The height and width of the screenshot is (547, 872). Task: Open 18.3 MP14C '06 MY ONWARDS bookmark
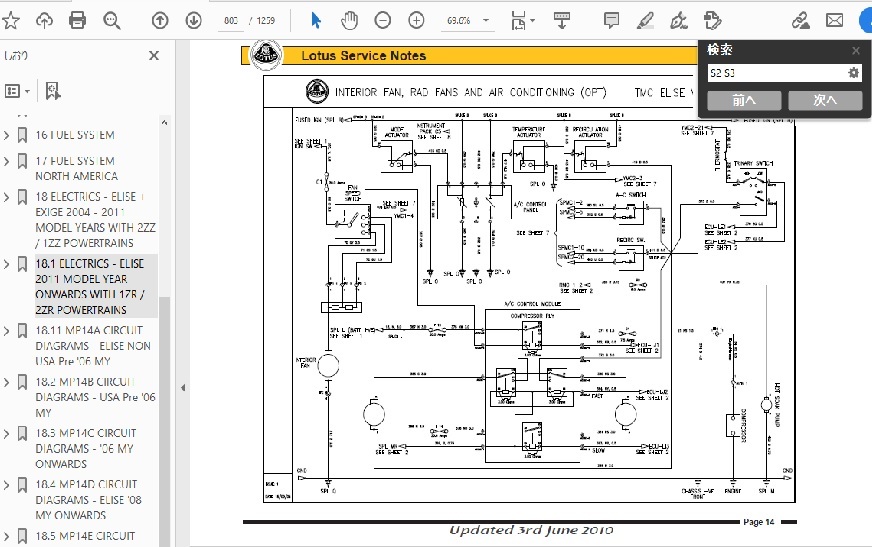pos(86,448)
